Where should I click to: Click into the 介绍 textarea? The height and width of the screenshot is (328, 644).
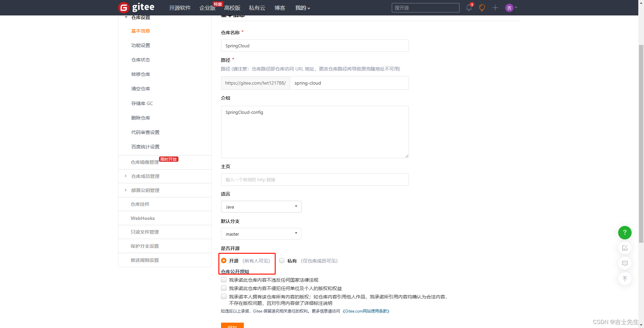tap(315, 132)
